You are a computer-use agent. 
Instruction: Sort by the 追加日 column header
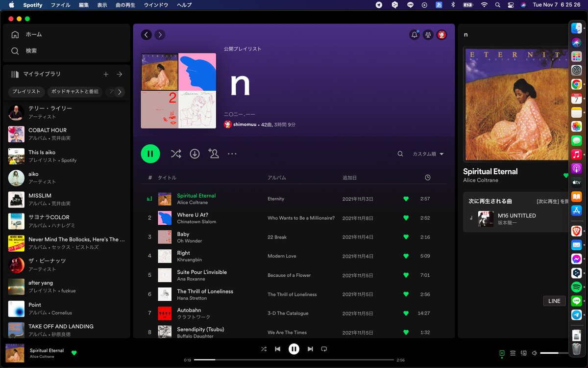tap(350, 178)
